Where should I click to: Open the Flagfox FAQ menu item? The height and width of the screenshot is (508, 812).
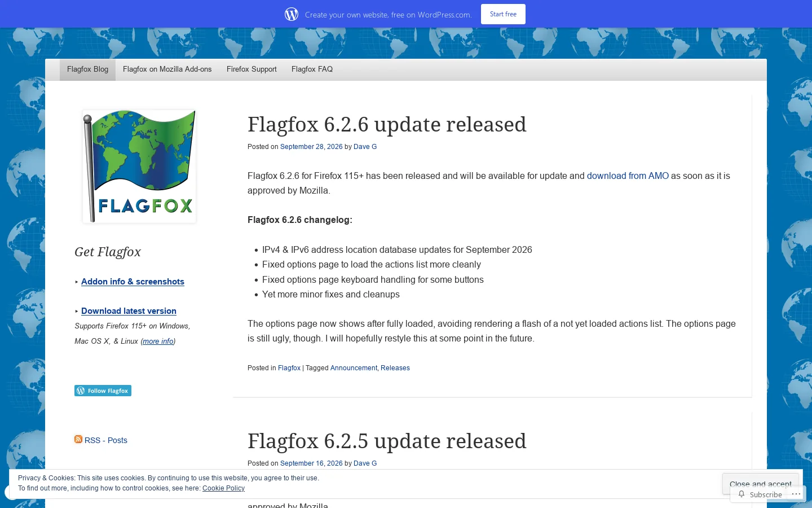(312, 69)
